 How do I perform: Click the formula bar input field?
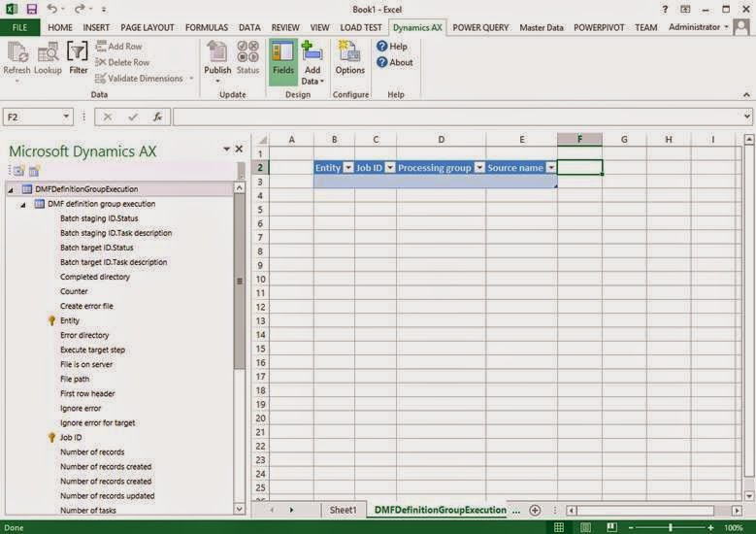tap(457, 117)
